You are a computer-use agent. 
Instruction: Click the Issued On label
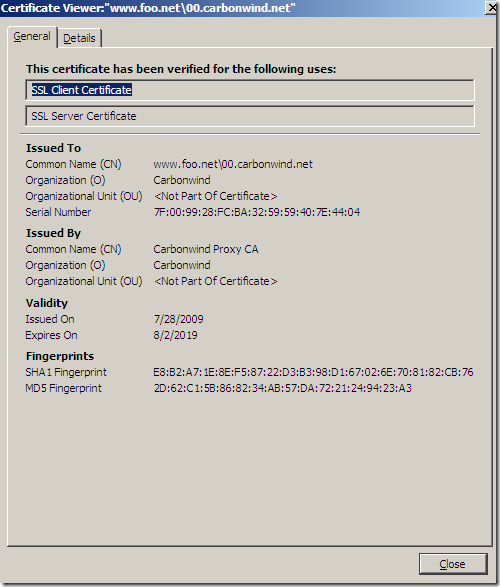[x=50, y=319]
